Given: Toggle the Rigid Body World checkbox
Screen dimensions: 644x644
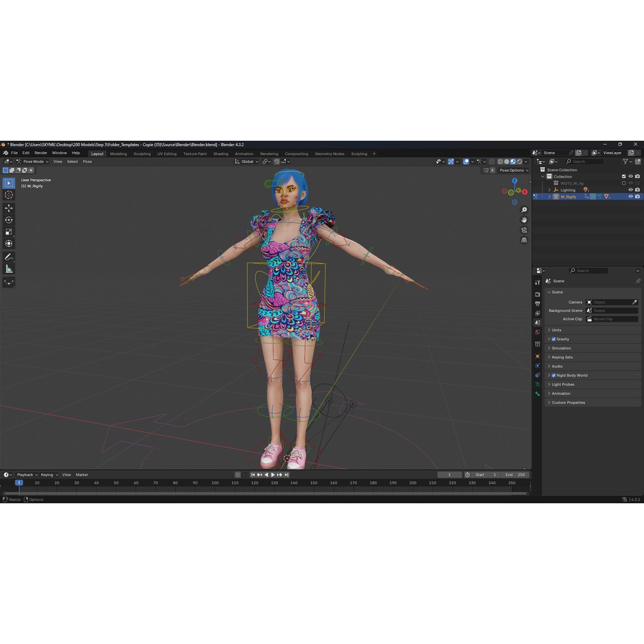Looking at the screenshot, I should (x=553, y=376).
